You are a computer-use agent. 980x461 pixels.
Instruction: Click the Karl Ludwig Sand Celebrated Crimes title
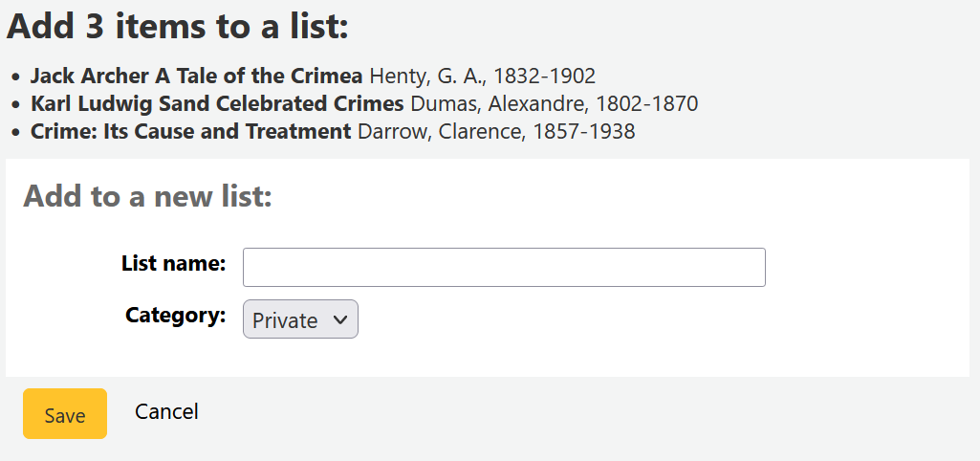217,104
